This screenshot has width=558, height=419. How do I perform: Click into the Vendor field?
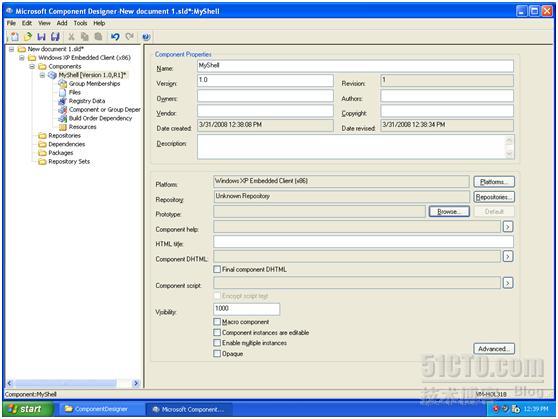[265, 111]
